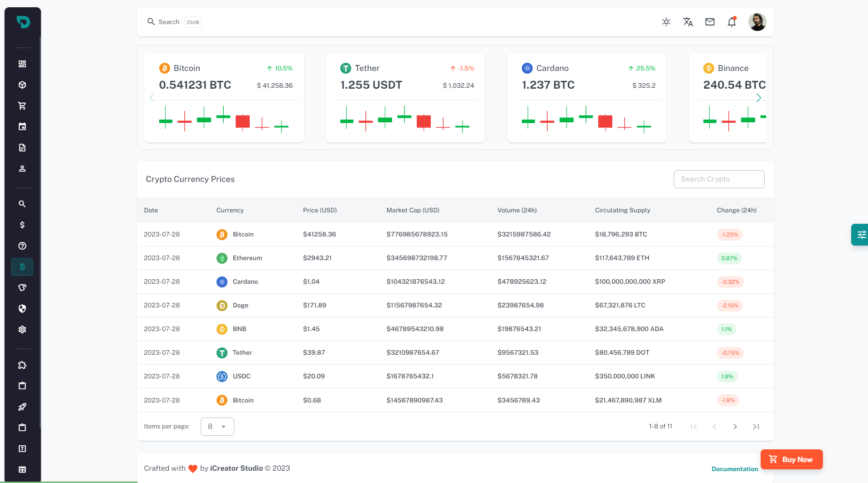Click the shopping cart sidebar icon

point(22,106)
